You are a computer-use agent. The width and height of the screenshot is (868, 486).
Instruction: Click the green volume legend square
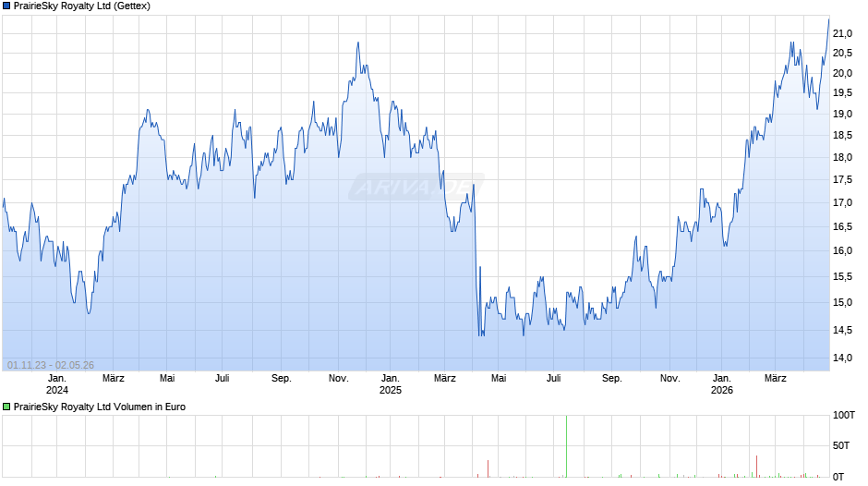(6, 407)
